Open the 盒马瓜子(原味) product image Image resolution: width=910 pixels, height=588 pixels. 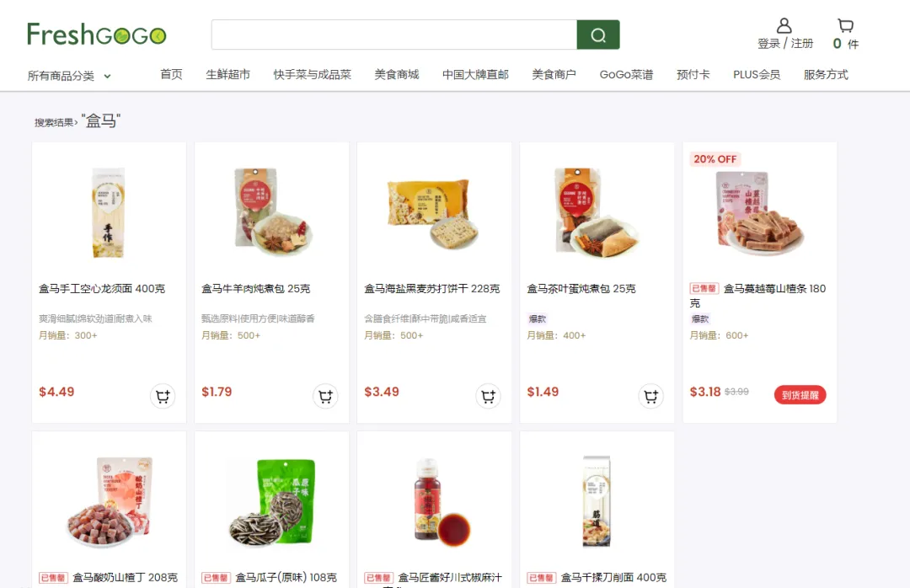[271, 501]
